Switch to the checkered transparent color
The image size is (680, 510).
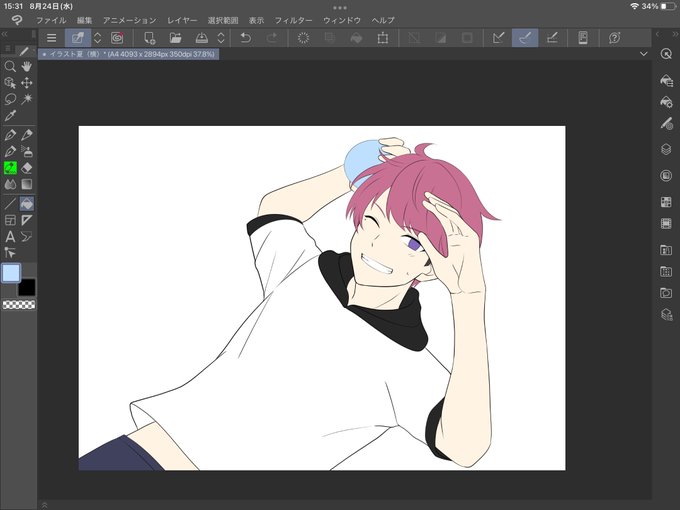point(19,305)
